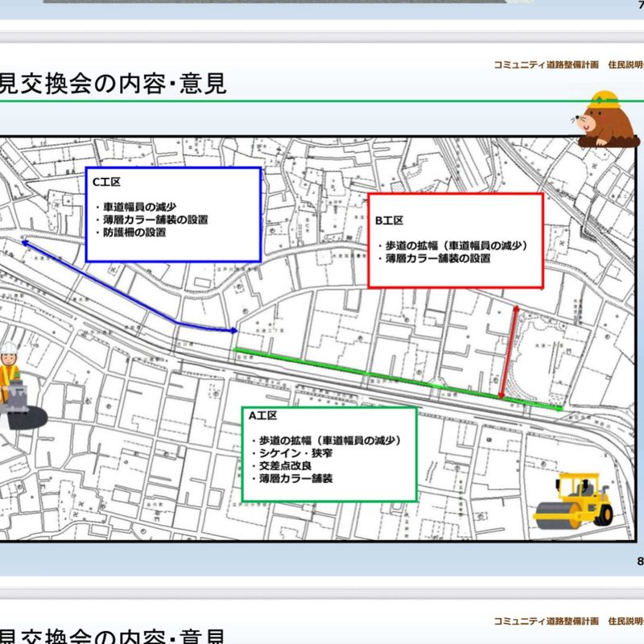Click the mole mascot wearing a helmet
Image resolution: width=644 pixels, height=644 pixels.
click(601, 118)
